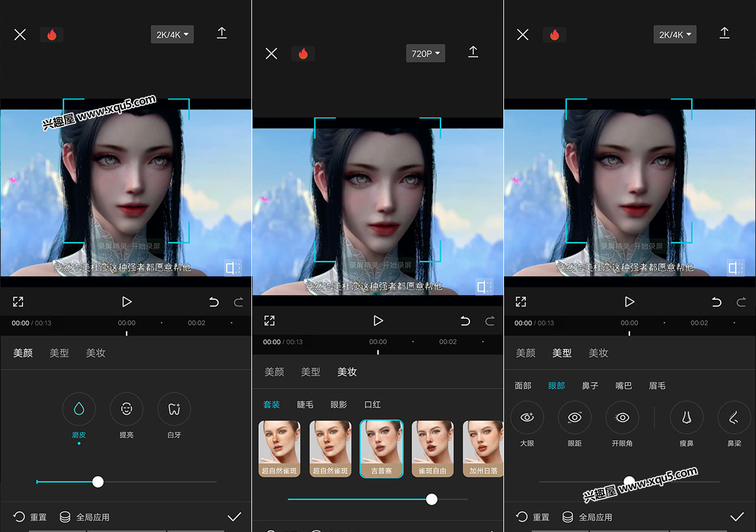Select the 加州日落 makeup preset
756x532 pixels.
(483, 449)
